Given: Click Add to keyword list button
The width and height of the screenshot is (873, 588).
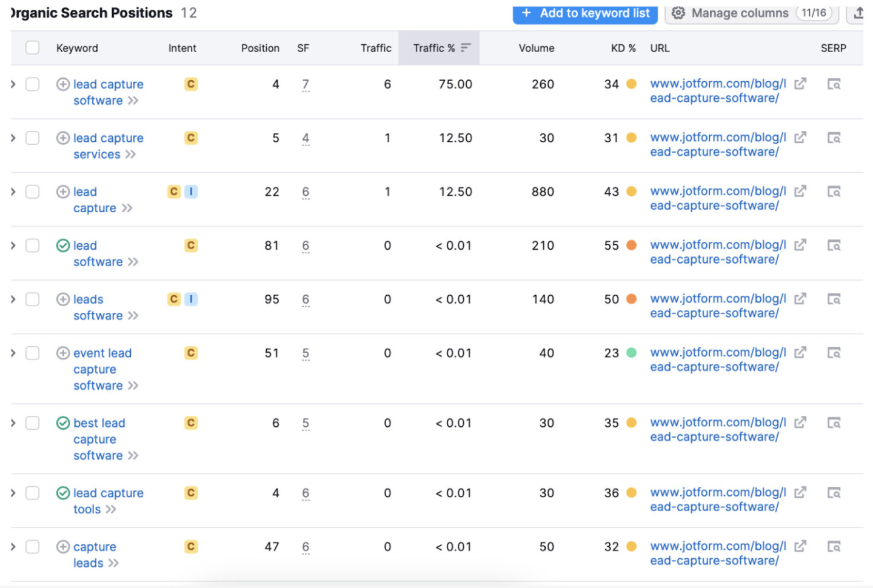Looking at the screenshot, I should (x=585, y=13).
